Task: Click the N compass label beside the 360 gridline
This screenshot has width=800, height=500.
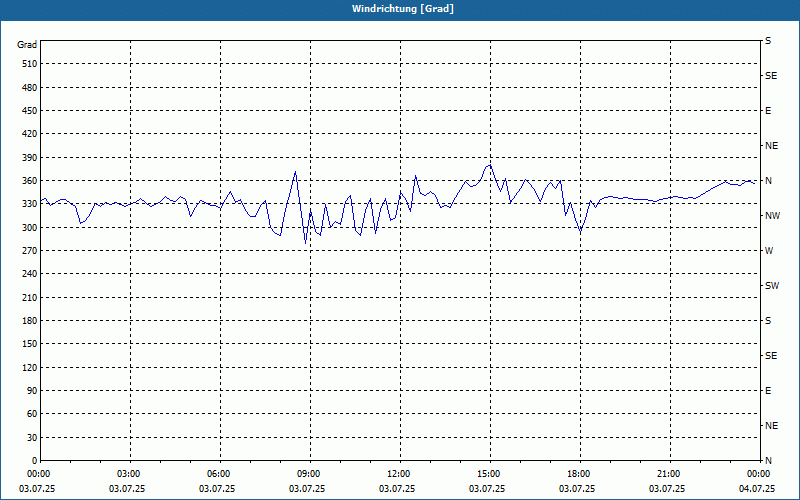Action: pos(768,181)
